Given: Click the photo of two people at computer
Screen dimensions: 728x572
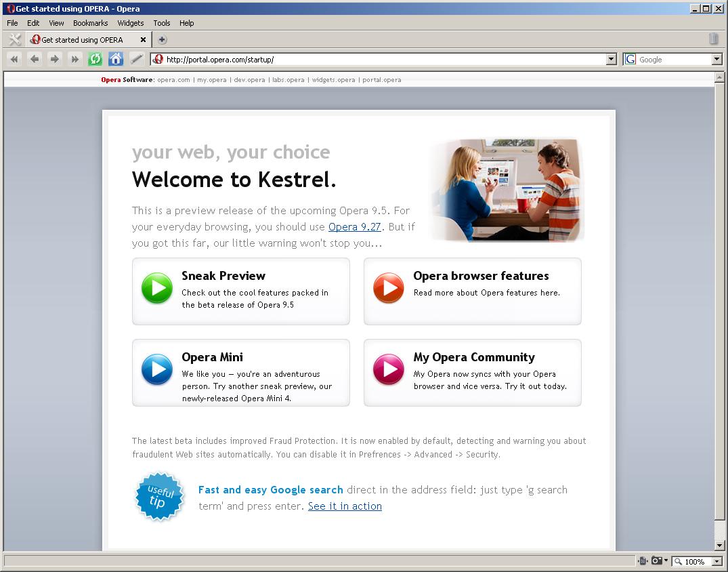Looking at the screenshot, I should [x=507, y=190].
